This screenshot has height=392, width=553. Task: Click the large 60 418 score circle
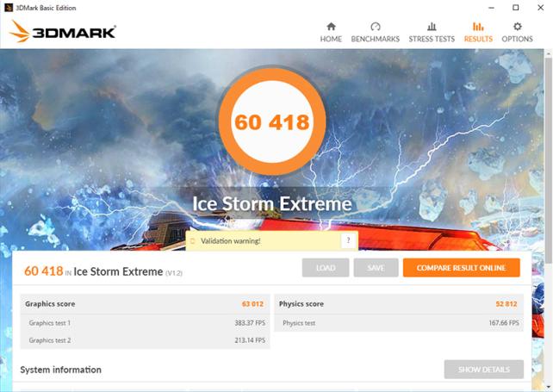pos(272,121)
